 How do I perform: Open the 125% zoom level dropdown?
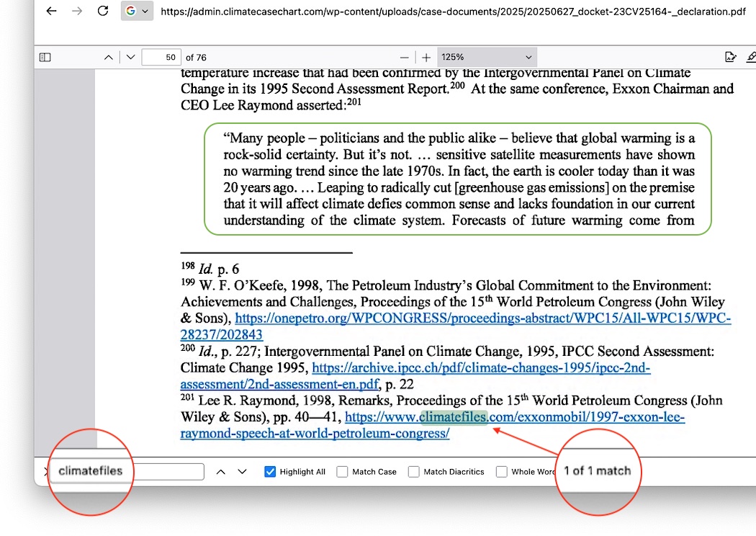point(486,58)
